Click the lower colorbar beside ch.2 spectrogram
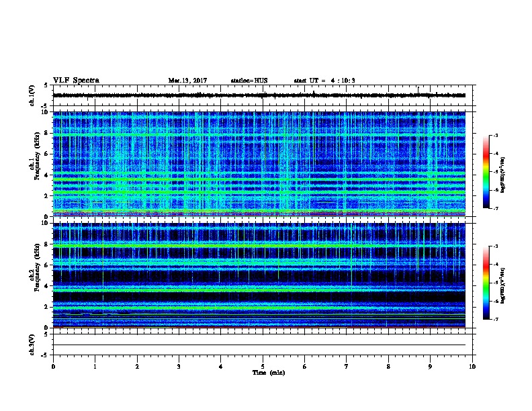 tap(486, 283)
